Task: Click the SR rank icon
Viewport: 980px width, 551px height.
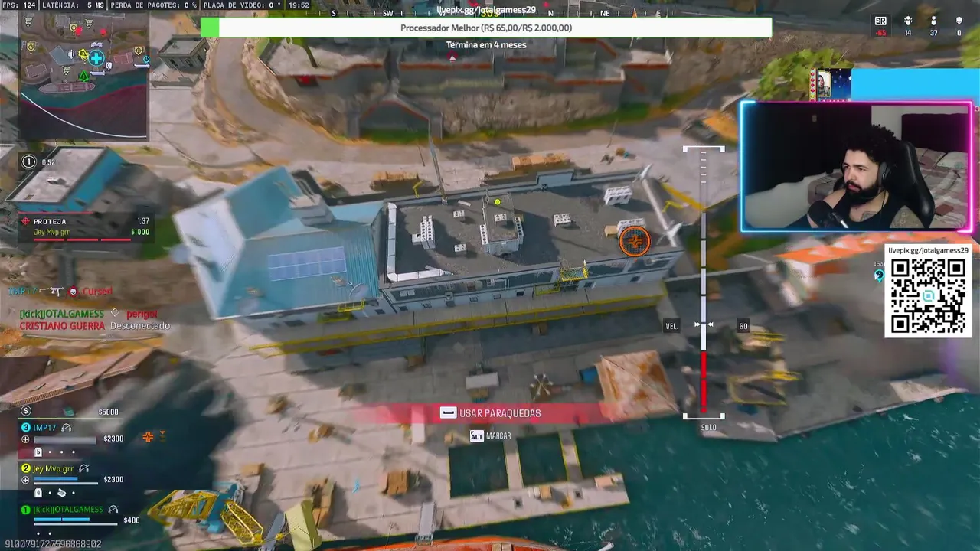Action: point(880,21)
